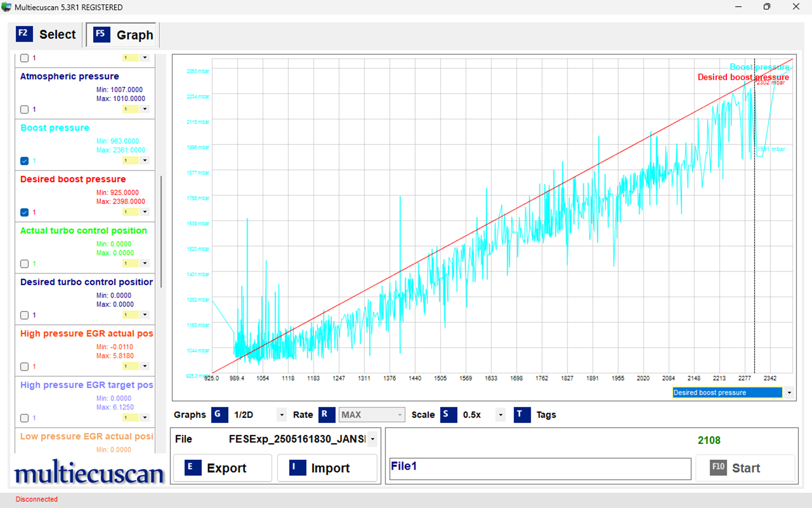The image size is (812, 508).
Task: Open the Scale 0.5x dropdown
Action: coord(501,415)
